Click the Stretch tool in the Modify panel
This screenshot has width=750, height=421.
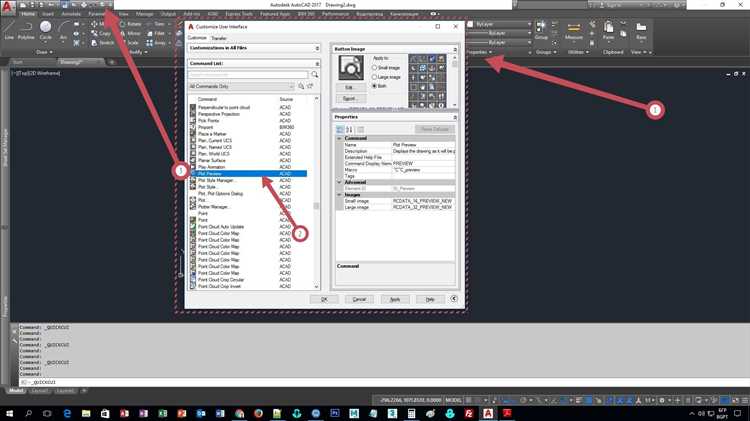(x=101, y=43)
